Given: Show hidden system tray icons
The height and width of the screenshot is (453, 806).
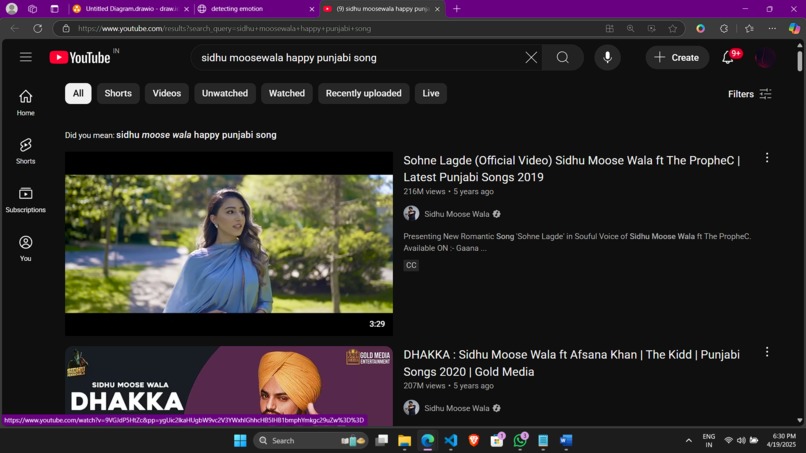Looking at the screenshot, I should click(689, 441).
